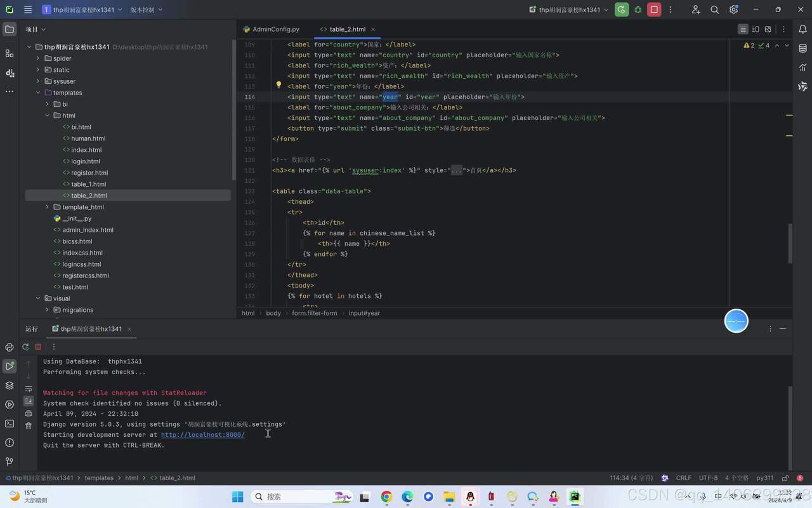Open the main hamburger menu

(27, 10)
